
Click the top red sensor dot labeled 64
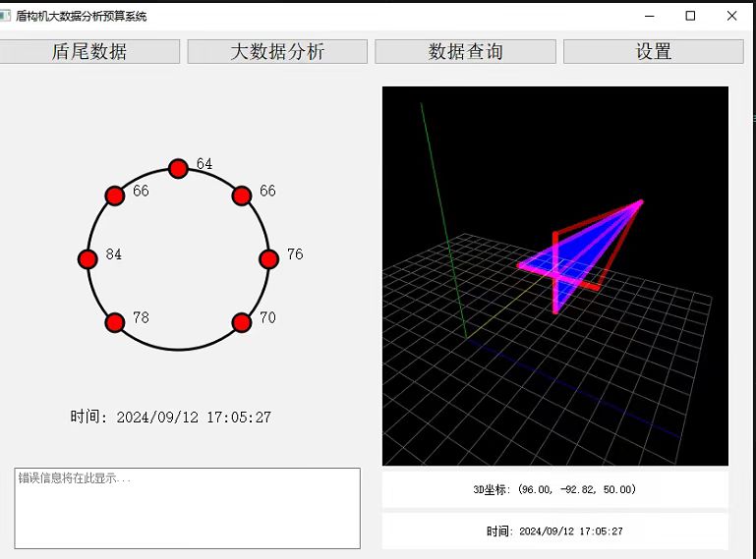point(178,169)
